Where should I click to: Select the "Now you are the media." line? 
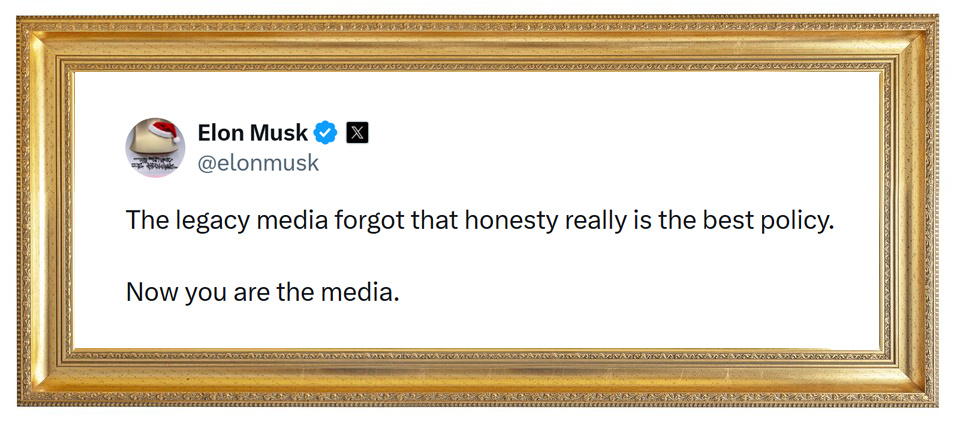pos(263,293)
